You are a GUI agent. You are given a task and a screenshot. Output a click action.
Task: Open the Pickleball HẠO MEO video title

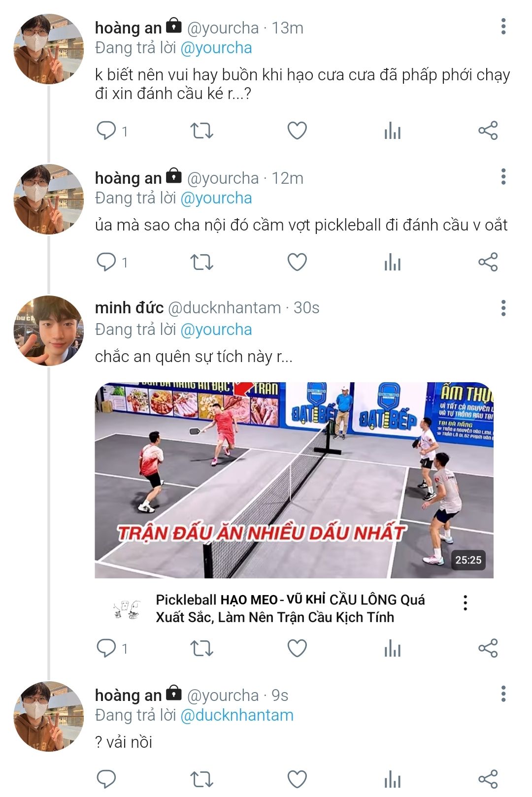click(x=290, y=608)
